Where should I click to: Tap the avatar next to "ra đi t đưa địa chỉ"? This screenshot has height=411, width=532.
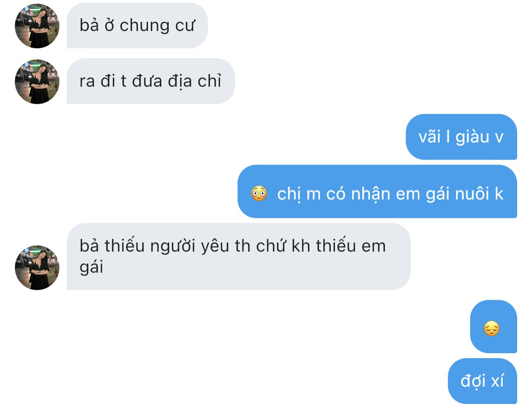click(x=37, y=82)
